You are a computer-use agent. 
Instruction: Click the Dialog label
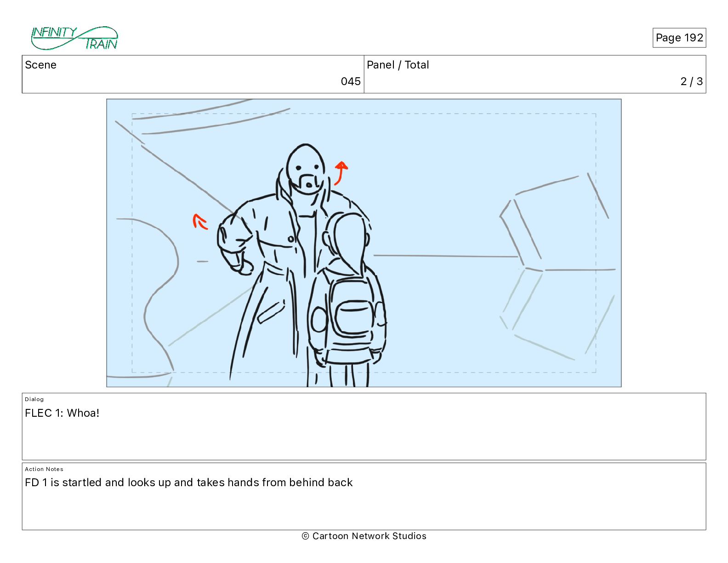tap(34, 399)
